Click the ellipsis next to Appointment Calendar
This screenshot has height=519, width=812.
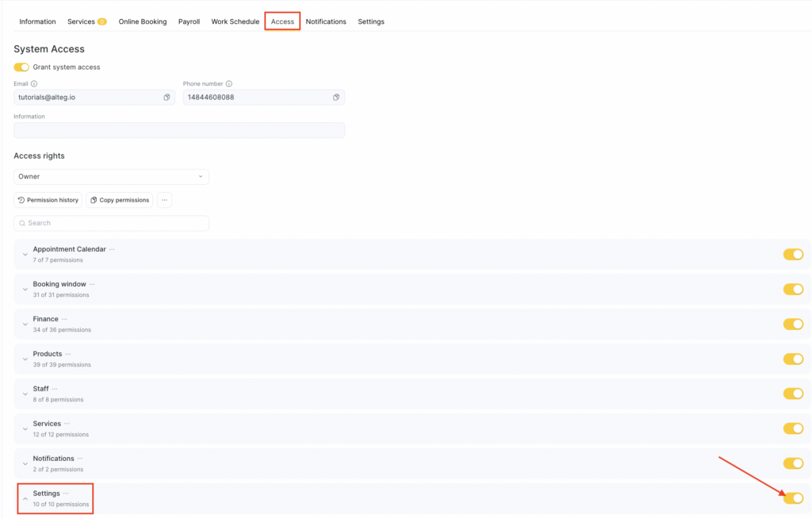tap(113, 249)
